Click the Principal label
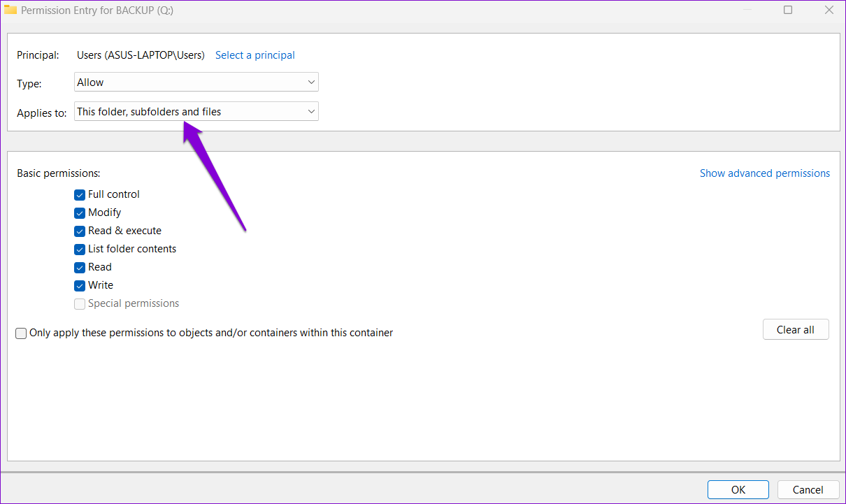This screenshot has width=846, height=504. coord(38,55)
